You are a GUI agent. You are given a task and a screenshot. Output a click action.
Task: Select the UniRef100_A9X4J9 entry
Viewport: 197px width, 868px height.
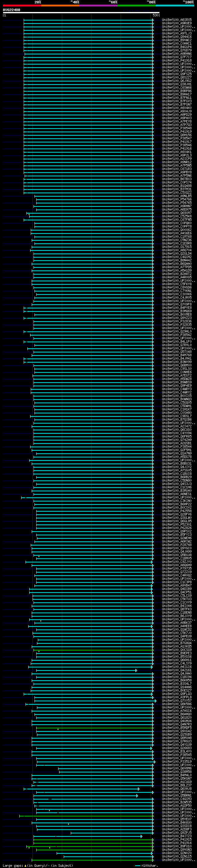pos(177,111)
